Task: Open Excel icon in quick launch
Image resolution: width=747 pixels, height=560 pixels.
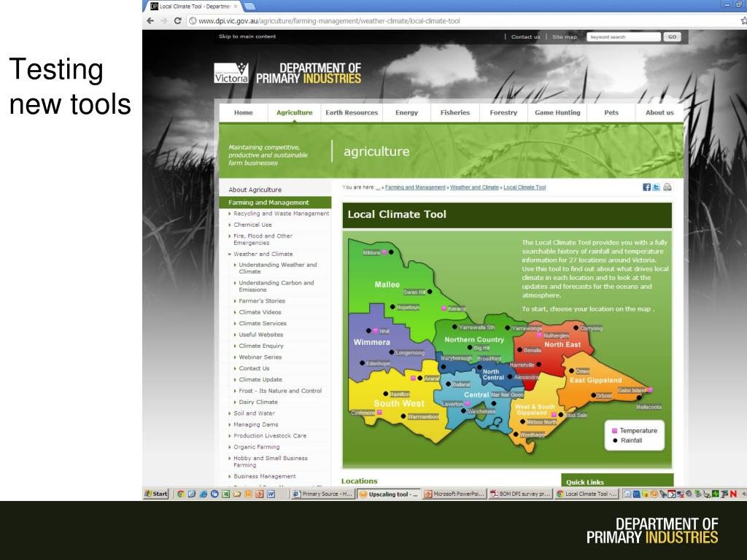Action: pos(226,494)
